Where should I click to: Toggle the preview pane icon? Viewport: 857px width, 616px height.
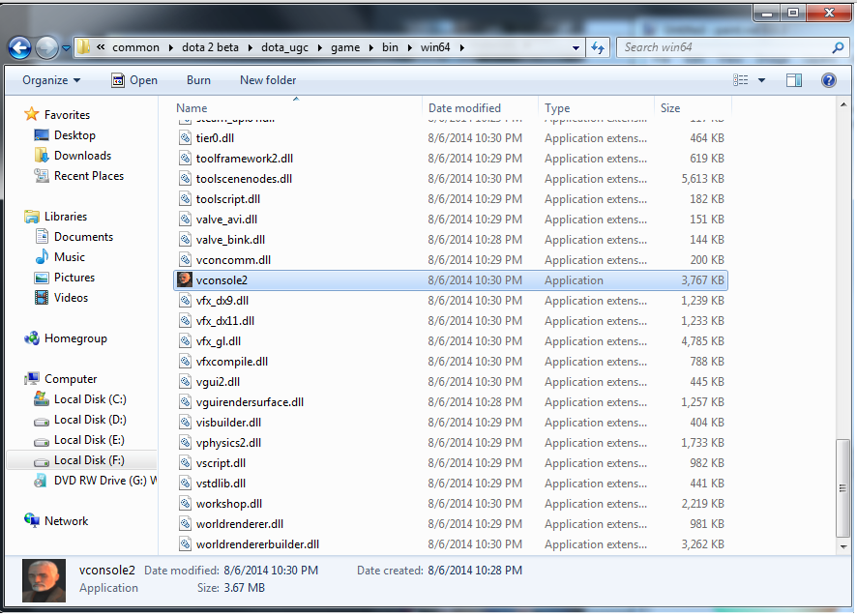click(794, 80)
